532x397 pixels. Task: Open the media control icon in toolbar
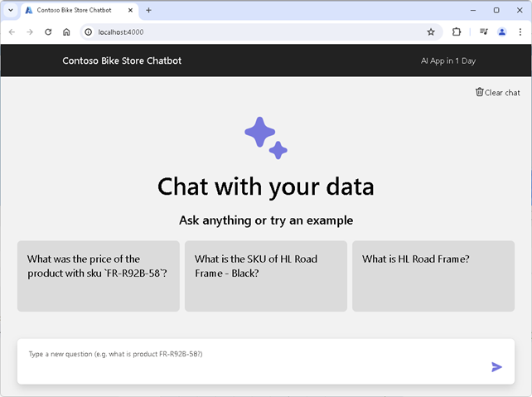[483, 31]
